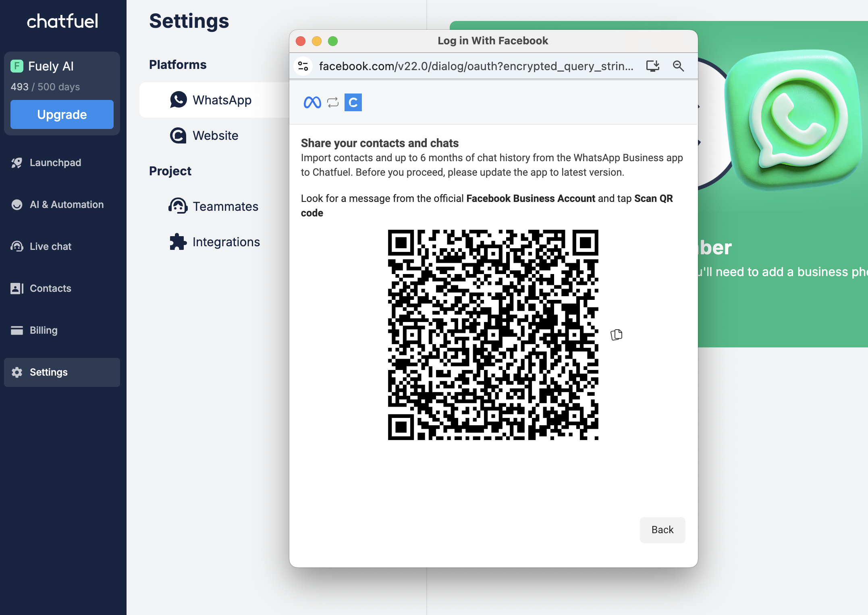
Task: Open the Contacts page
Action: coord(50,288)
